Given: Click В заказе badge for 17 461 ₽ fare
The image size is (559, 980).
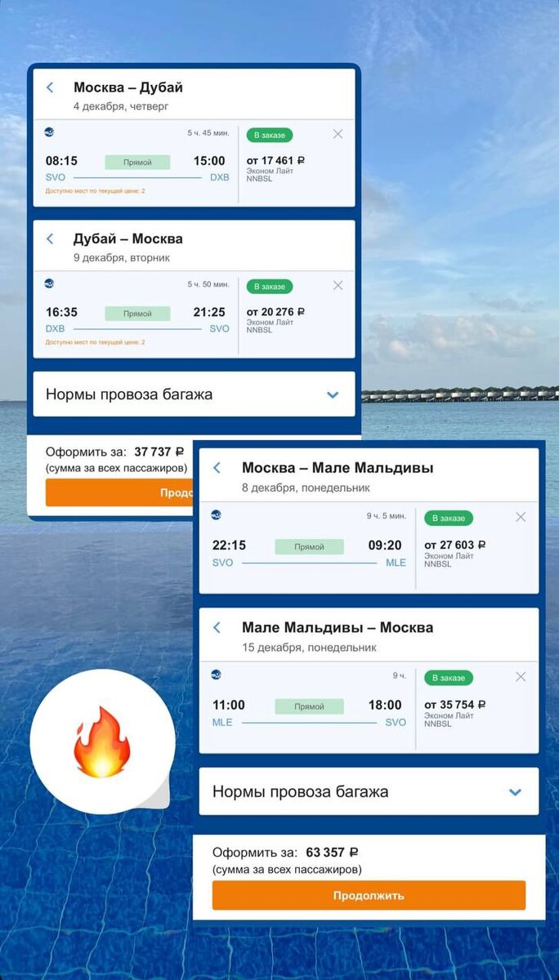Looking at the screenshot, I should 270,135.
